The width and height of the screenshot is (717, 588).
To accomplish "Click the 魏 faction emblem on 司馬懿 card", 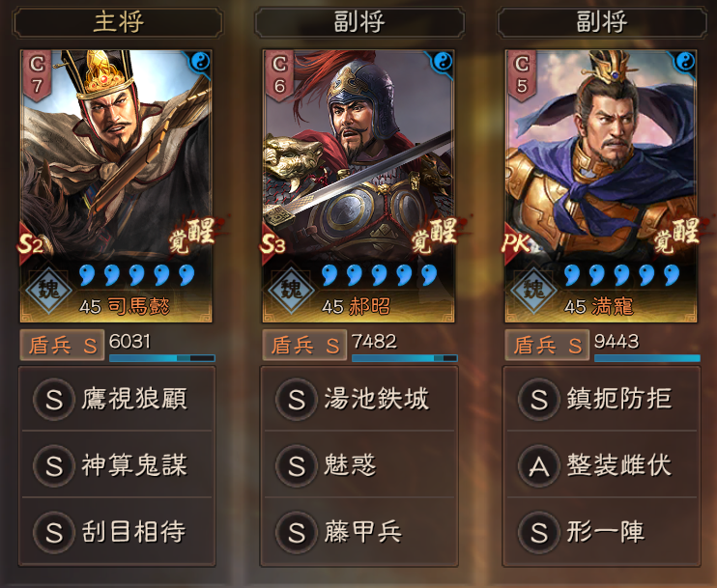I will point(49,290).
